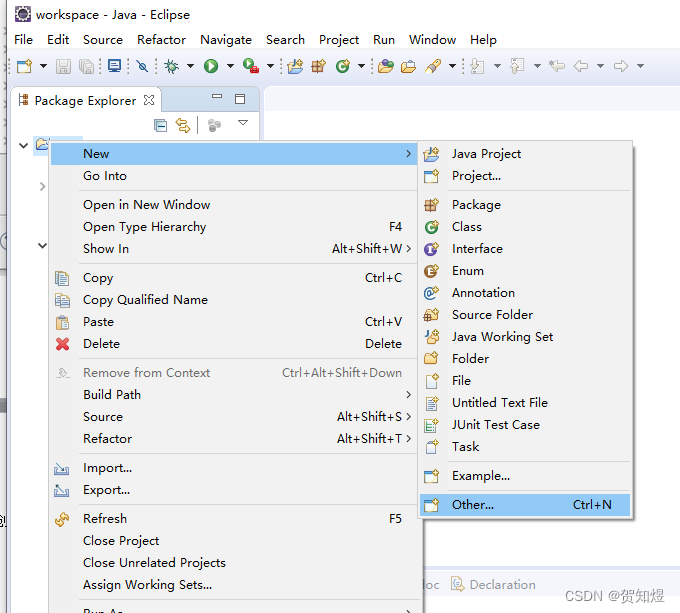Click the Run Last Tool icon
Image resolution: width=680 pixels, height=613 pixels.
(251, 66)
